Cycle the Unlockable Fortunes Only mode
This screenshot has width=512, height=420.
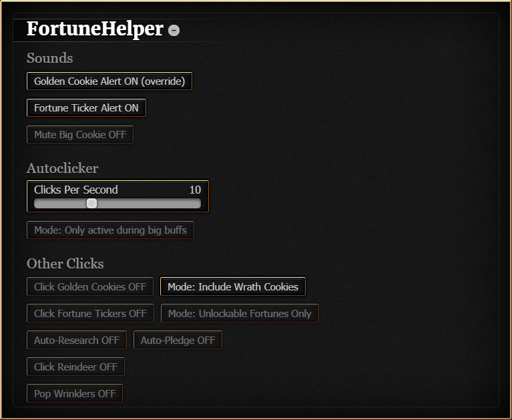click(240, 313)
